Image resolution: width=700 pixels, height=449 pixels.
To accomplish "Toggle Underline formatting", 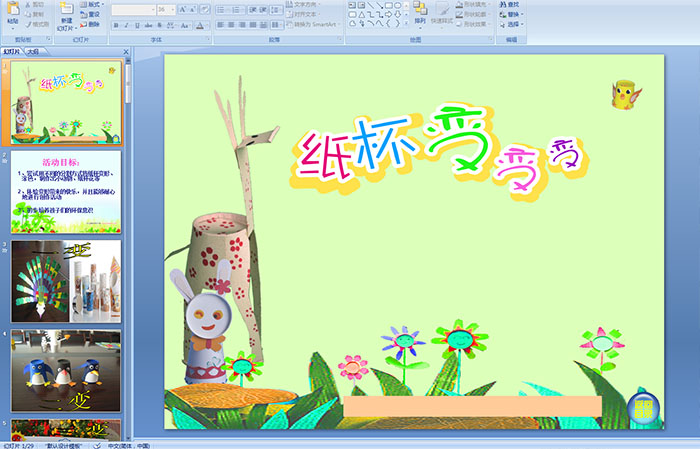I will coord(137,25).
